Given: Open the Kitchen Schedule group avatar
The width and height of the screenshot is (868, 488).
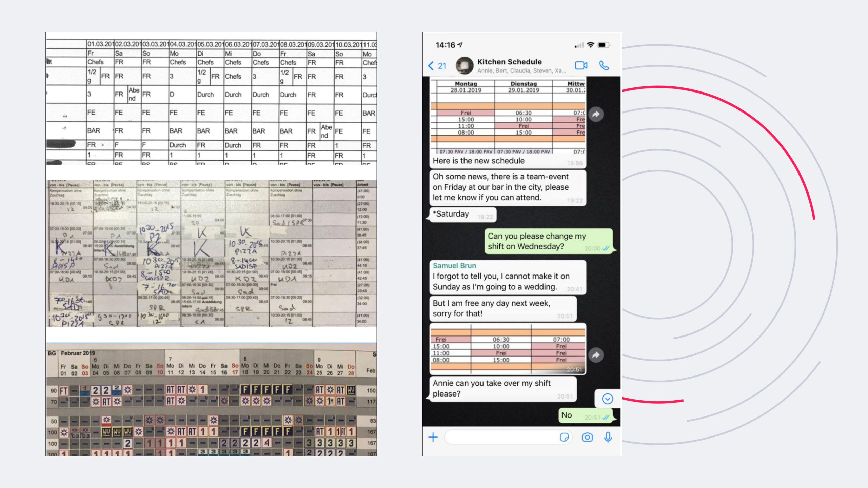Looking at the screenshot, I should [x=464, y=65].
